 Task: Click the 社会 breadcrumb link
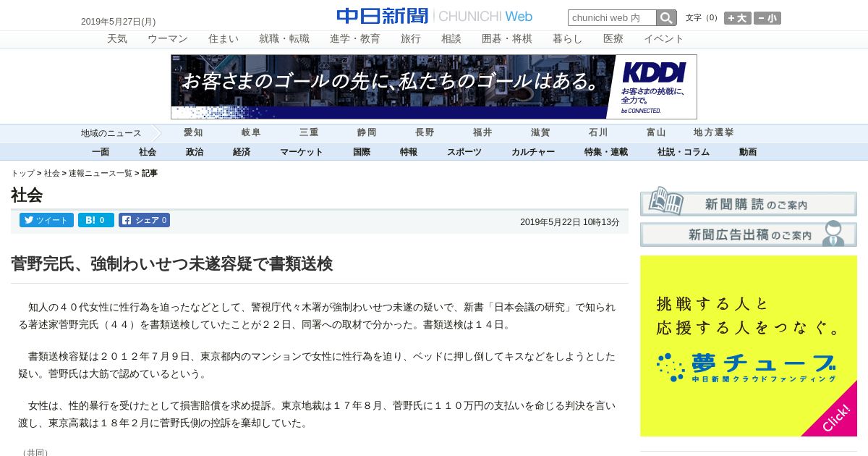52,174
